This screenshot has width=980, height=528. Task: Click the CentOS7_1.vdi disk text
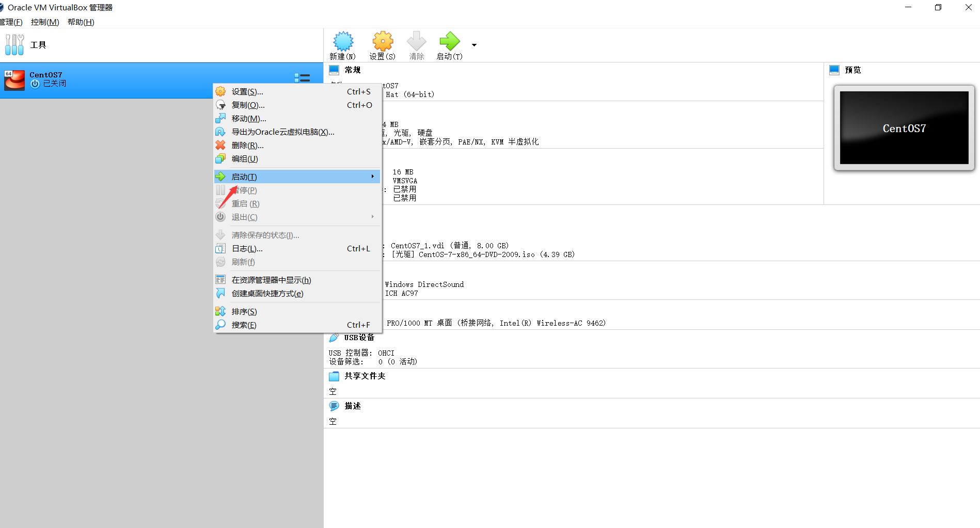[450, 246]
